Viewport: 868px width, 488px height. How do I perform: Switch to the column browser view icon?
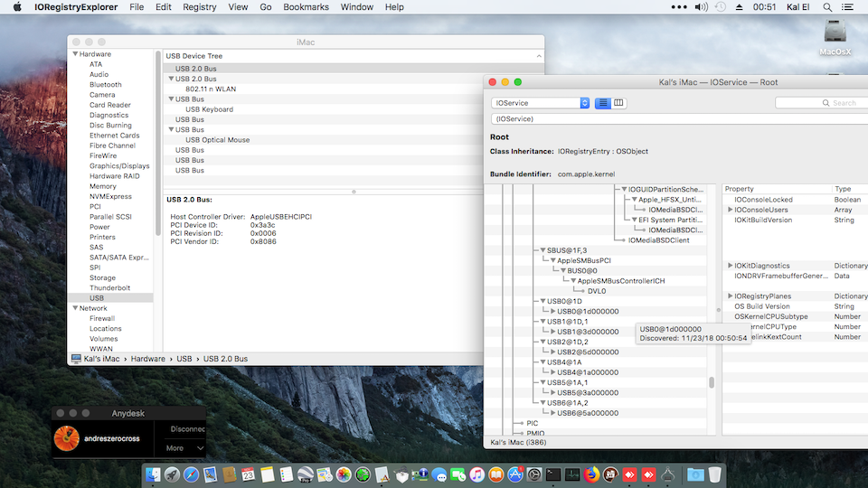[x=619, y=103]
